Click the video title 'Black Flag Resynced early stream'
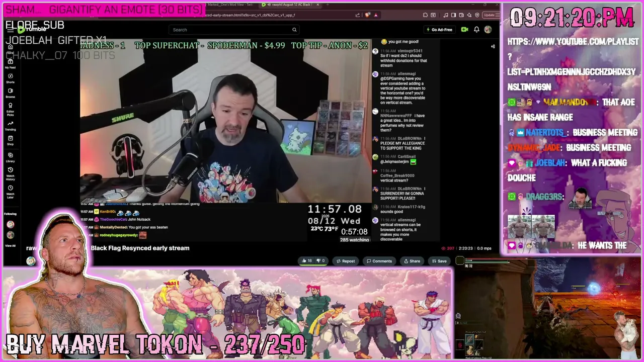The image size is (644, 362). coord(140,248)
